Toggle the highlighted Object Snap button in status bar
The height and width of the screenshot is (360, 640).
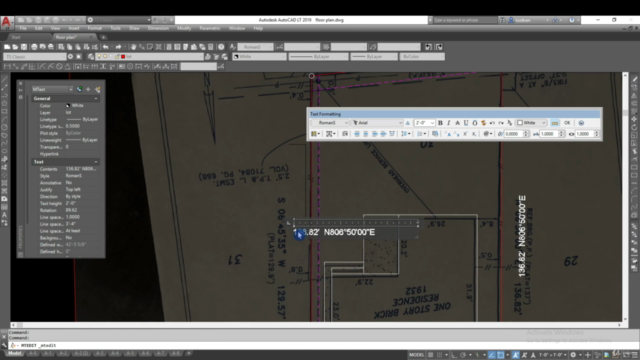[x=500, y=355]
